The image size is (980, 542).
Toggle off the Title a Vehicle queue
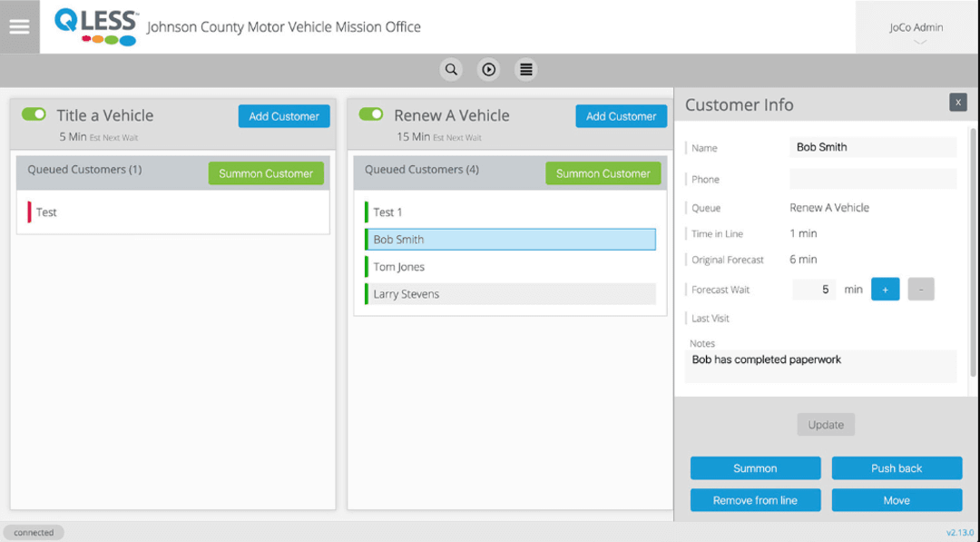pyautogui.click(x=34, y=113)
